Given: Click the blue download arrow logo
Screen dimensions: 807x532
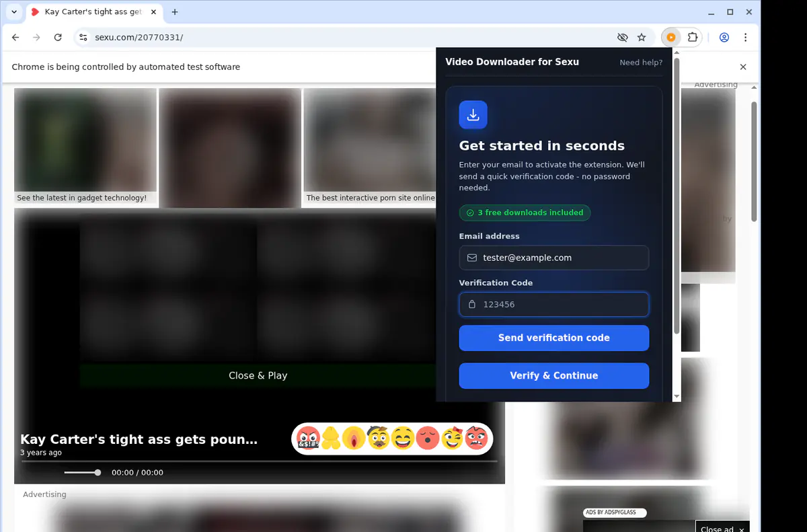Looking at the screenshot, I should tap(473, 114).
